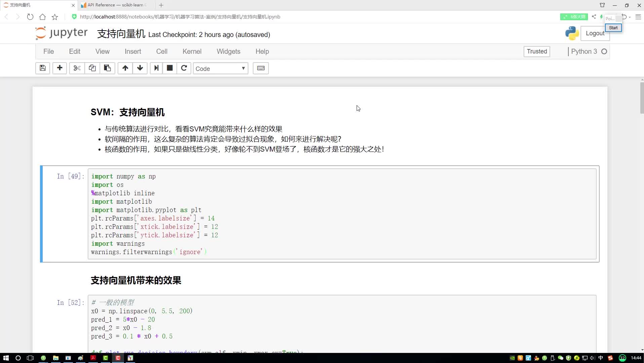Image resolution: width=644 pixels, height=363 pixels.
Task: Open a new browser tab
Action: point(161,5)
